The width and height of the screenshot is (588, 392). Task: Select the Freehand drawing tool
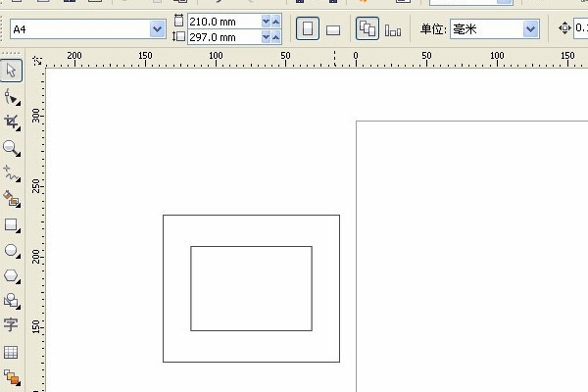(x=12, y=173)
